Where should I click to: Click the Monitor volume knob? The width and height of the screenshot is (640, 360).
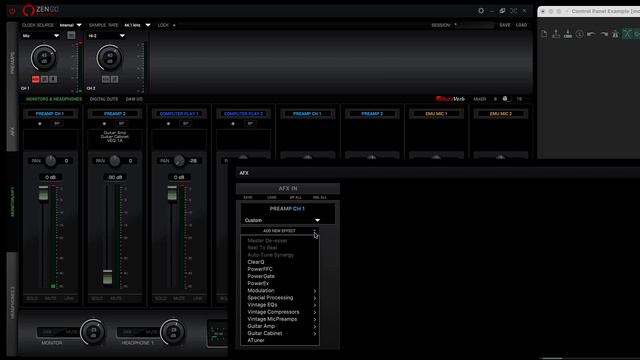(x=93, y=331)
